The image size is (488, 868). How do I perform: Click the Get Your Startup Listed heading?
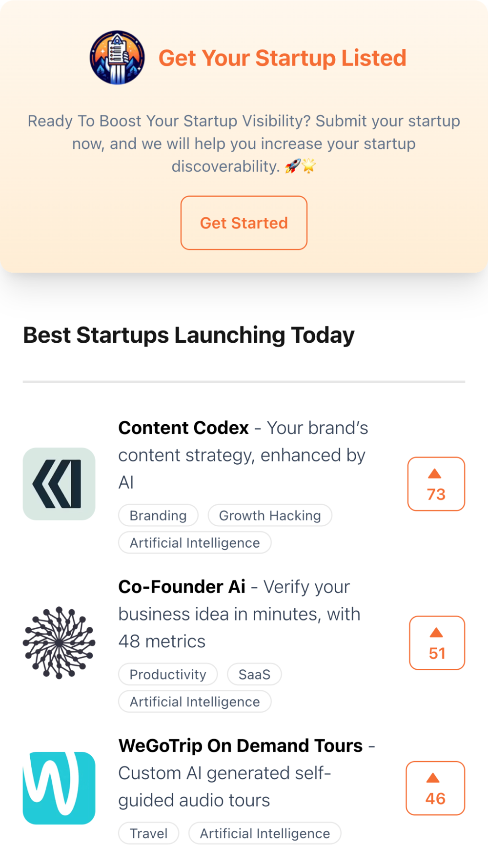[282, 58]
